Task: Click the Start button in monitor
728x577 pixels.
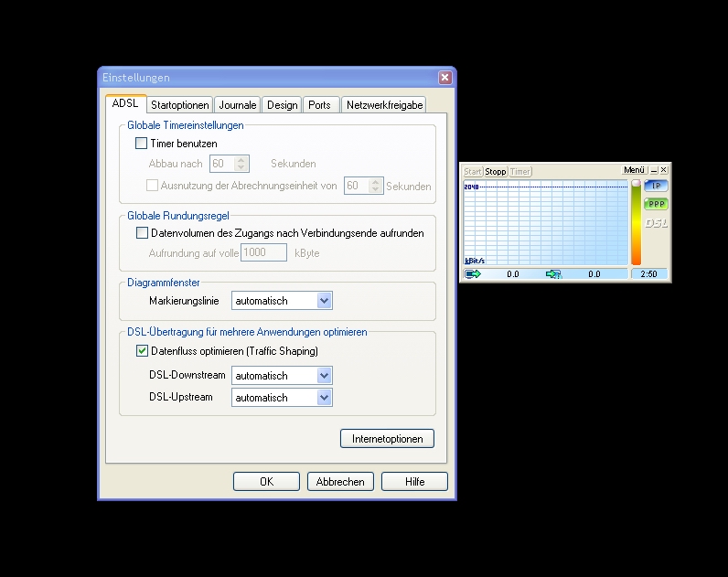Action: click(x=473, y=172)
